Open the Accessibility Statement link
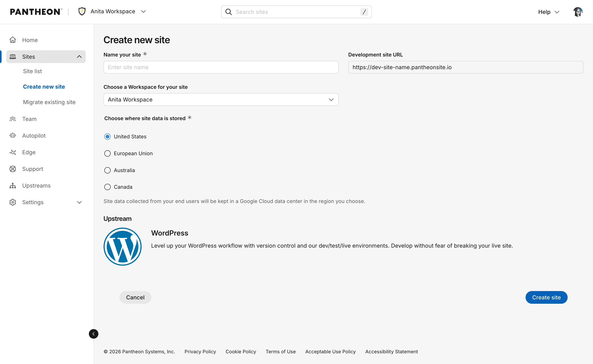 click(x=391, y=352)
